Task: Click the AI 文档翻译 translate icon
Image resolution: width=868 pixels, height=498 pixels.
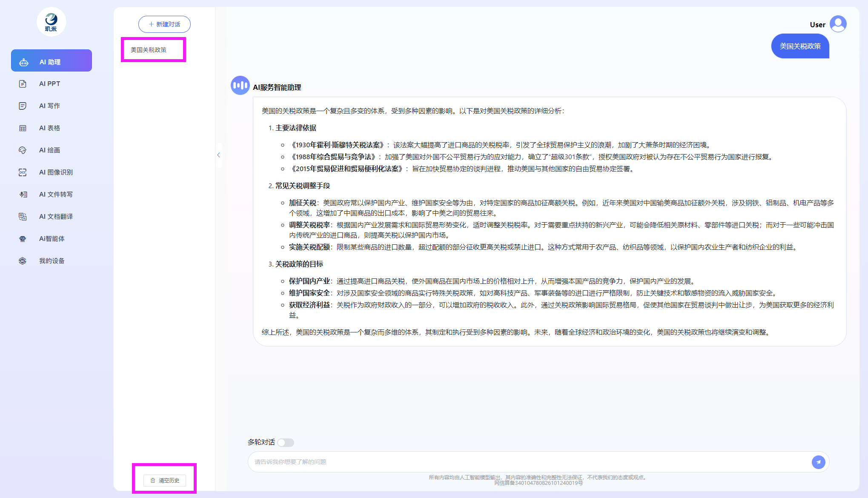Action: [x=23, y=217]
